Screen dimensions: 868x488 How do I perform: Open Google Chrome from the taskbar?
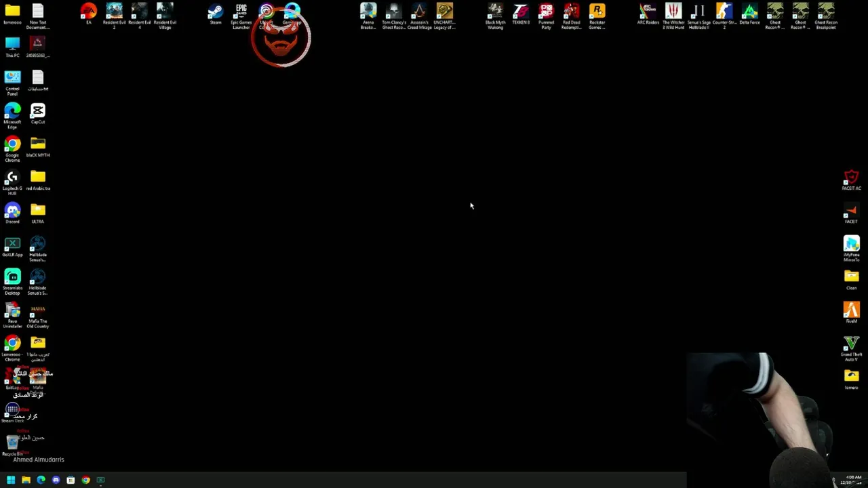point(85,480)
